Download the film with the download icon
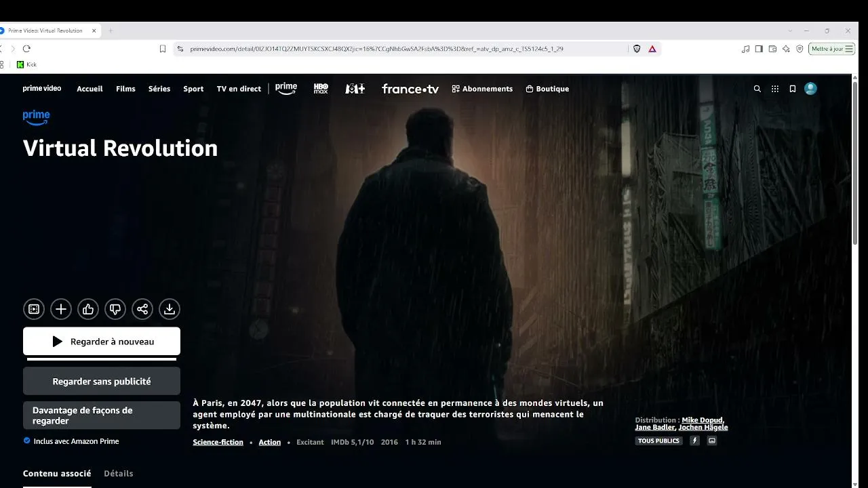 coord(170,309)
